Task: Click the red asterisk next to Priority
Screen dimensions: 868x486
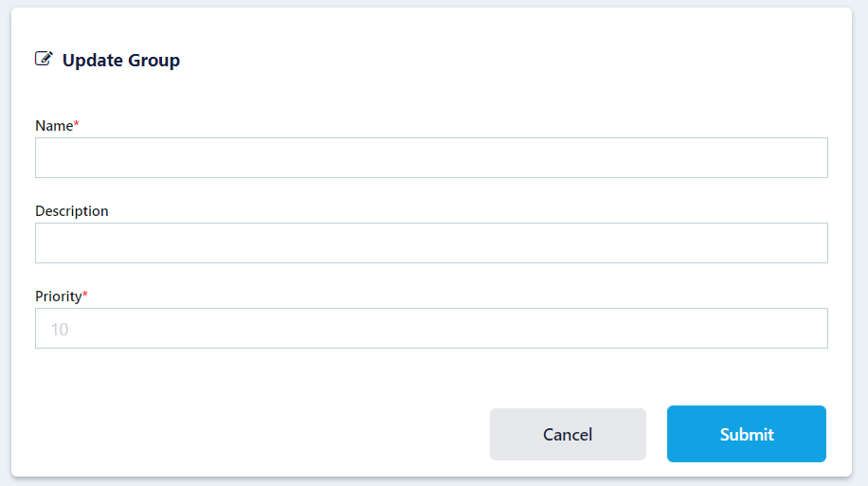Action: (x=85, y=295)
